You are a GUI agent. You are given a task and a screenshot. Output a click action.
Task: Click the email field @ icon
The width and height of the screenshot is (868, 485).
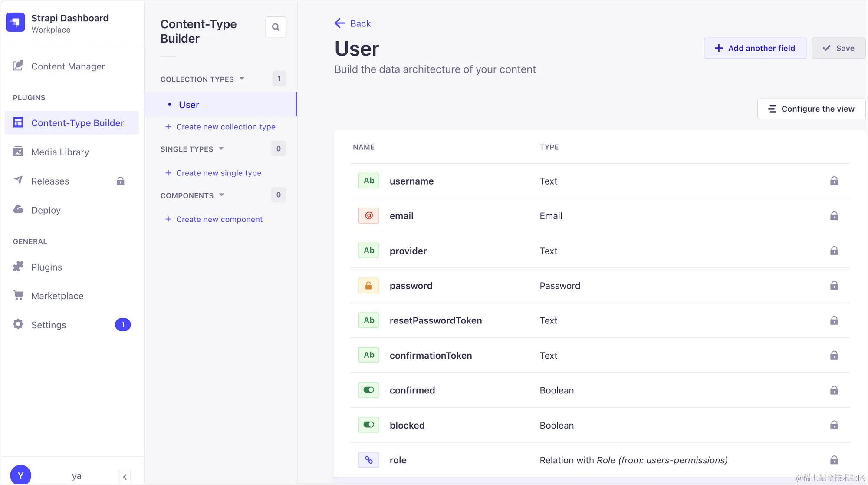[368, 216]
